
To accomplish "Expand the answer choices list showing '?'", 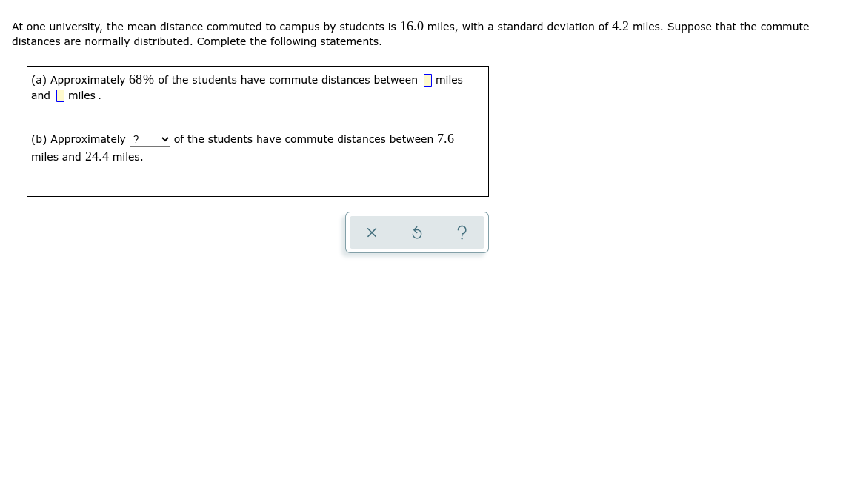I will point(150,139).
